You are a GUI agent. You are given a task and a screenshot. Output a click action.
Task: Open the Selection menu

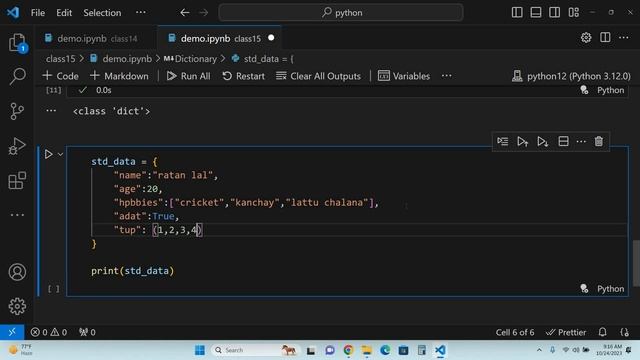[102, 13]
